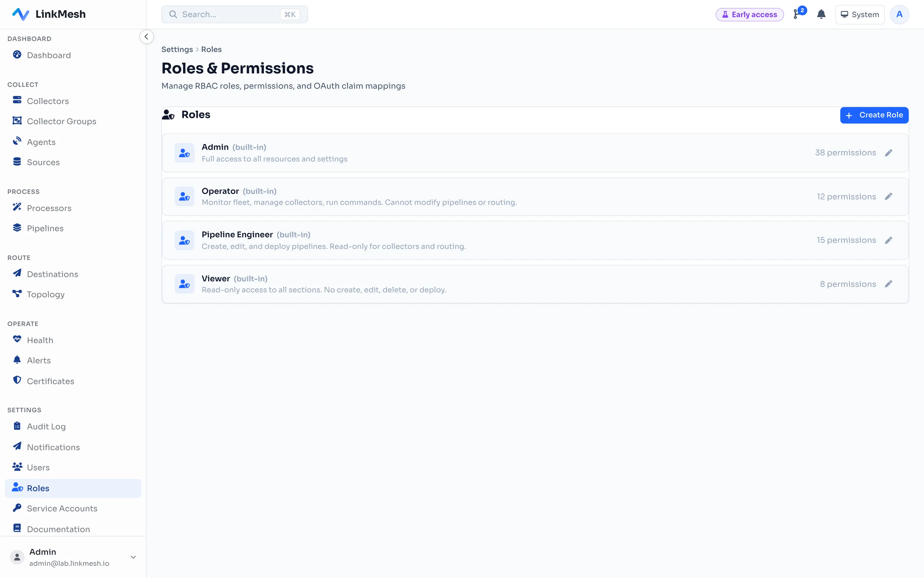Click the Service Accounts key icon

coord(17,508)
